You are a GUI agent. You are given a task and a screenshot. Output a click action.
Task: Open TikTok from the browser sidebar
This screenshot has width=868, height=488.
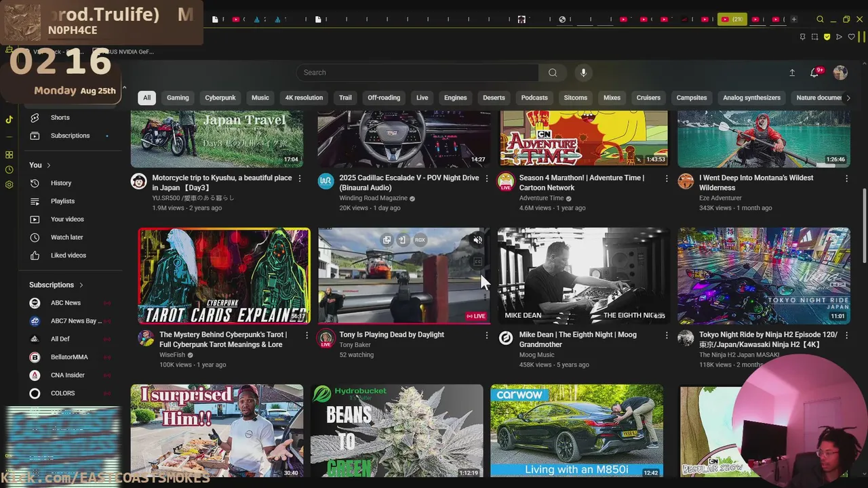point(9,119)
